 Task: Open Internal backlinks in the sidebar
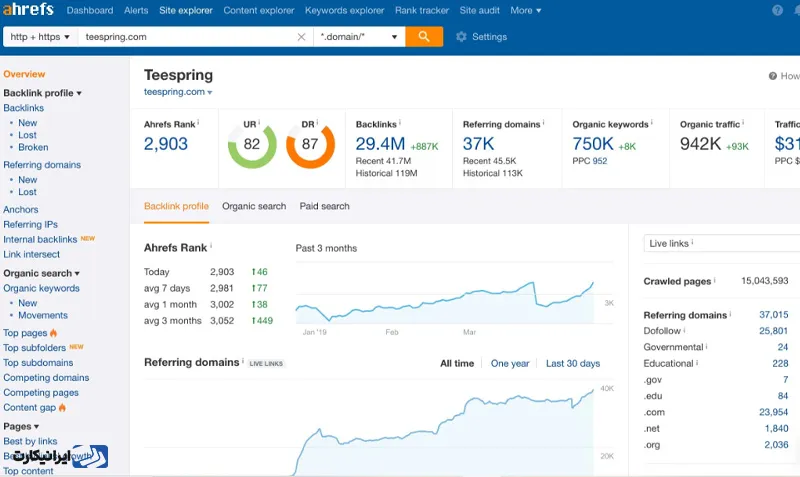[40, 239]
